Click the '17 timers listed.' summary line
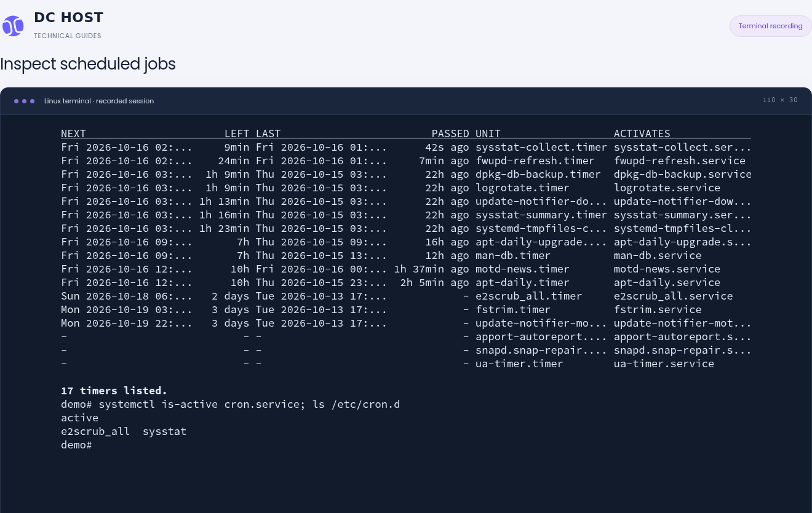812x513 pixels. 114,391
